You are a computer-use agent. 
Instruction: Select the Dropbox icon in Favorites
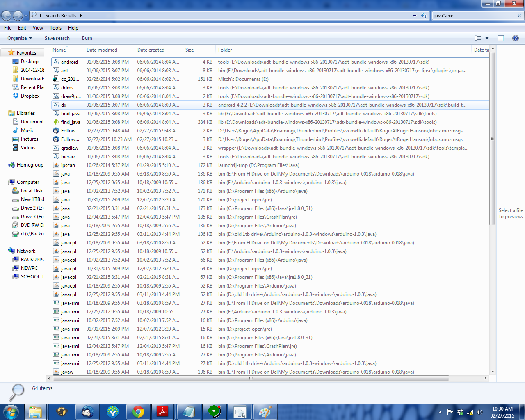tap(16, 96)
